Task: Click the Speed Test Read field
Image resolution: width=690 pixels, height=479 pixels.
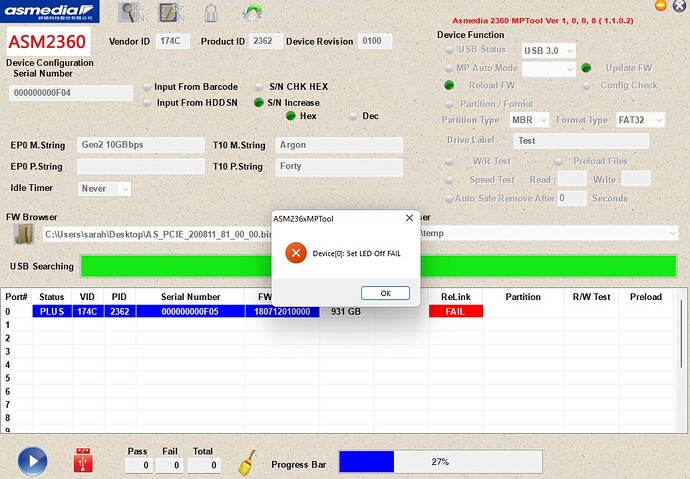Action: 572,179
